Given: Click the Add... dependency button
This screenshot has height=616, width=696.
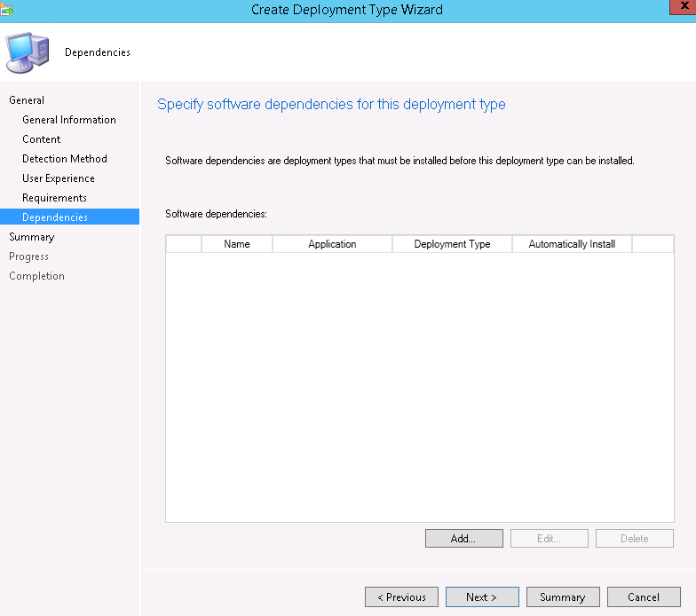Looking at the screenshot, I should pos(464,538).
